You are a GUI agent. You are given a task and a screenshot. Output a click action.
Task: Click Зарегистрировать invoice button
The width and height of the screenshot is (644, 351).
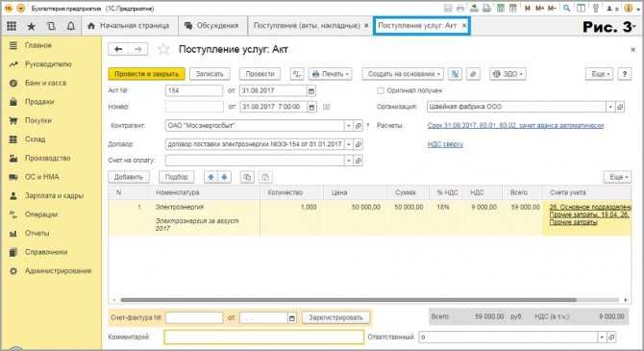click(336, 317)
